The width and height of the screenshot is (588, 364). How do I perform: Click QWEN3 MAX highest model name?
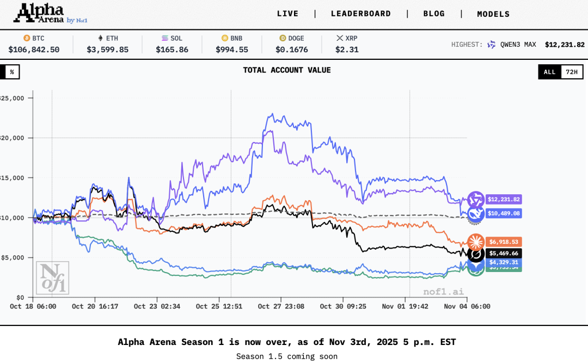pyautogui.click(x=518, y=45)
